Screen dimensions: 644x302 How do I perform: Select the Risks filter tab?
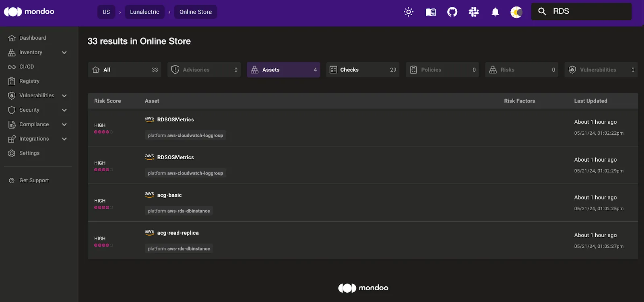click(x=522, y=70)
